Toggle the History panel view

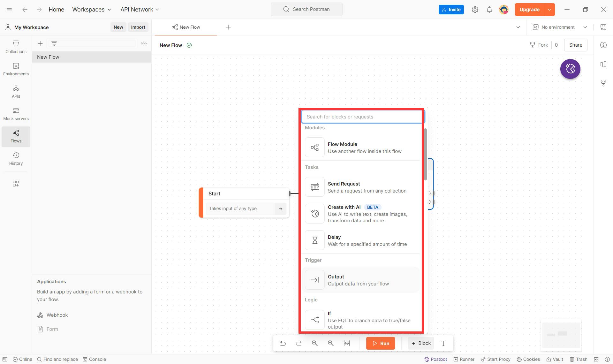16,159
